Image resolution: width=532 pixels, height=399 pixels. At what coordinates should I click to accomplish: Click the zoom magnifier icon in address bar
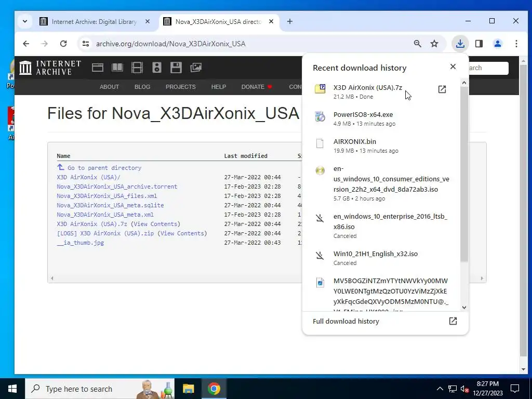click(418, 44)
